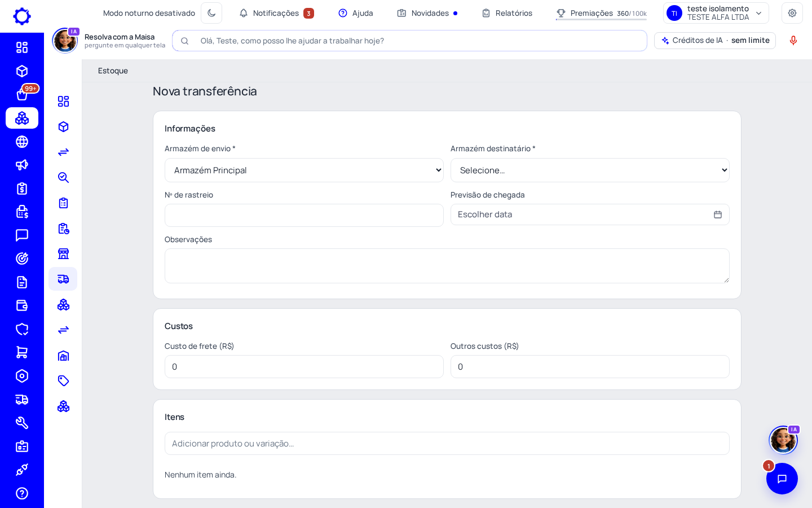Open globe icon in blue sidebar
This screenshot has height=508, width=812.
click(x=22, y=142)
